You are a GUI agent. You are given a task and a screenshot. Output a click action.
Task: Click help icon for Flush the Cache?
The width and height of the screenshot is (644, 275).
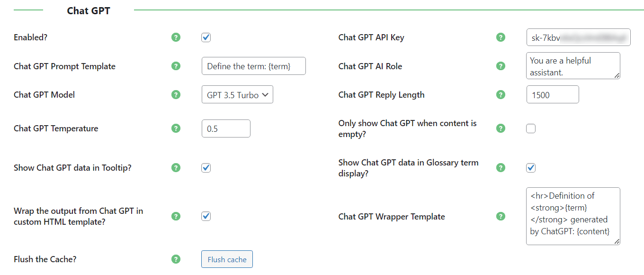tap(176, 259)
